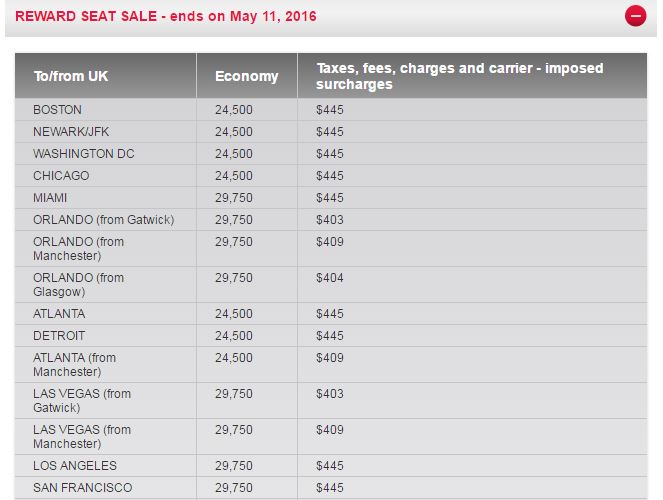Click the WASHINGTON DC row
The height and width of the screenshot is (500, 663).
pyautogui.click(x=83, y=154)
